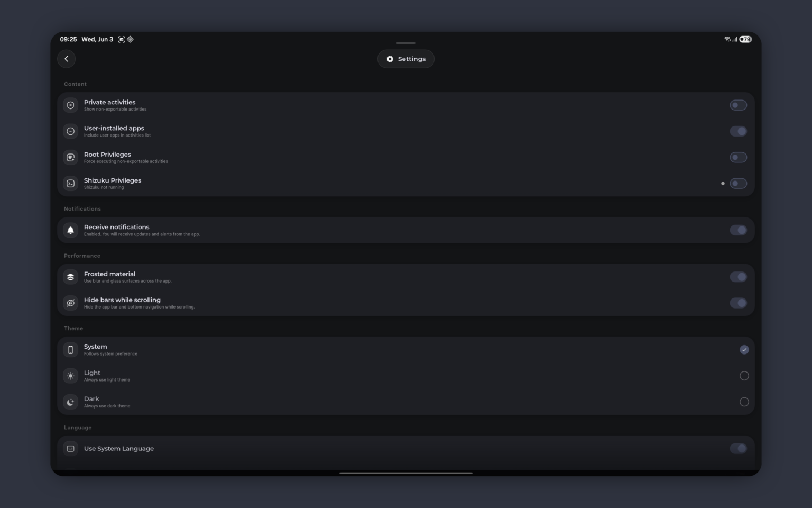This screenshot has width=812, height=508.
Task: Click the Frosted material layers icon
Action: pyautogui.click(x=70, y=277)
